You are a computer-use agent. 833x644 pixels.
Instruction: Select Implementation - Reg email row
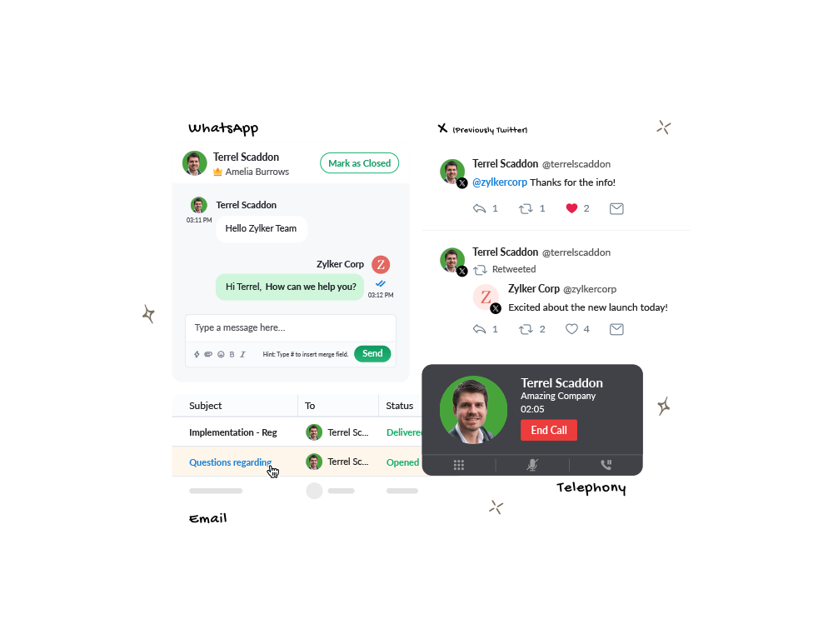pyautogui.click(x=297, y=432)
